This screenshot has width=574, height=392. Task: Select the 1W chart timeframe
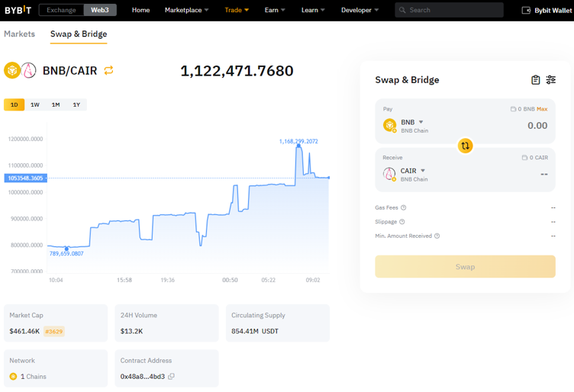pyautogui.click(x=35, y=104)
